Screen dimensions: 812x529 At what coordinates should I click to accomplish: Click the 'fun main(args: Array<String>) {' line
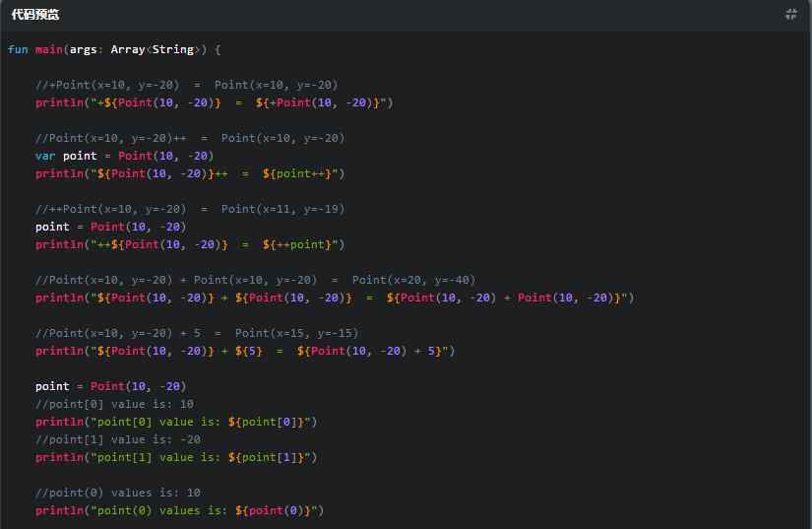(114, 49)
